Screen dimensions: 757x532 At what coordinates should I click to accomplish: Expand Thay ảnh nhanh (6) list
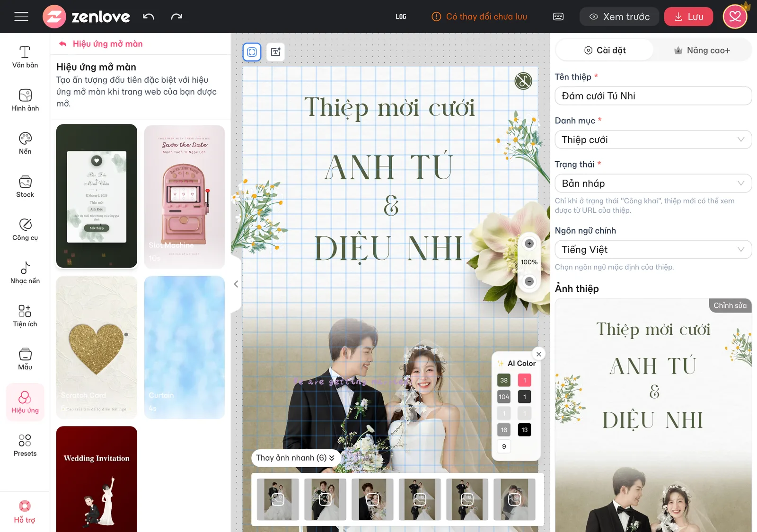(295, 458)
